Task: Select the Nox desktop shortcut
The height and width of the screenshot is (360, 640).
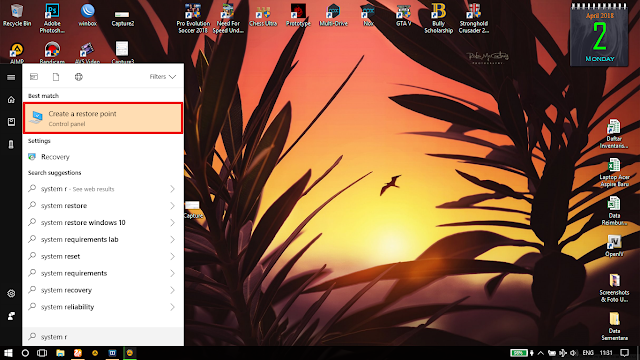Action: tap(368, 15)
